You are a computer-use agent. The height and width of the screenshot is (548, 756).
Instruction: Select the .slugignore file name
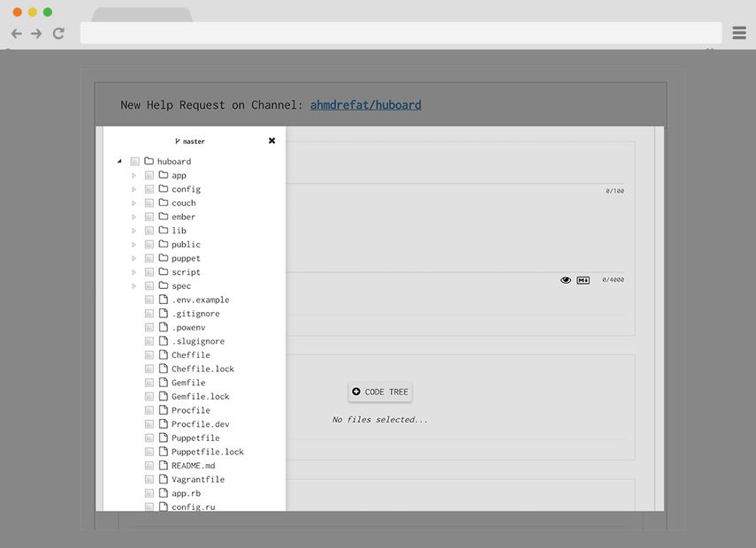198,341
